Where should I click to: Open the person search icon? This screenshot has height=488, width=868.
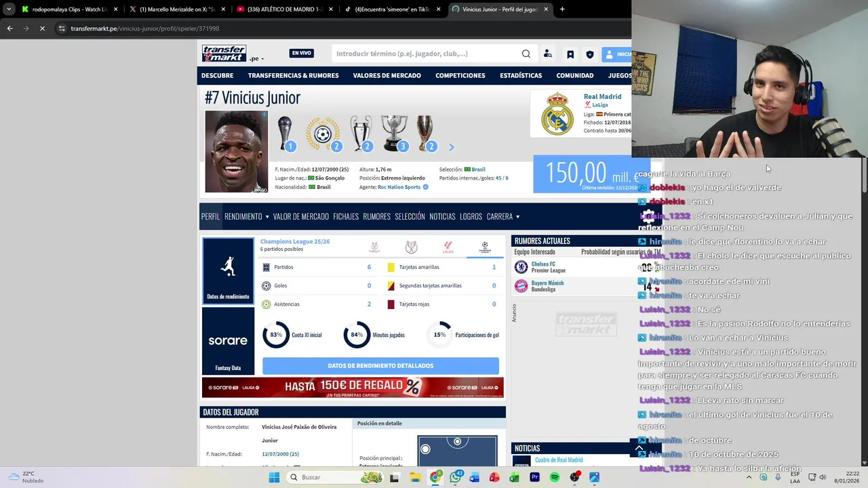coord(548,54)
